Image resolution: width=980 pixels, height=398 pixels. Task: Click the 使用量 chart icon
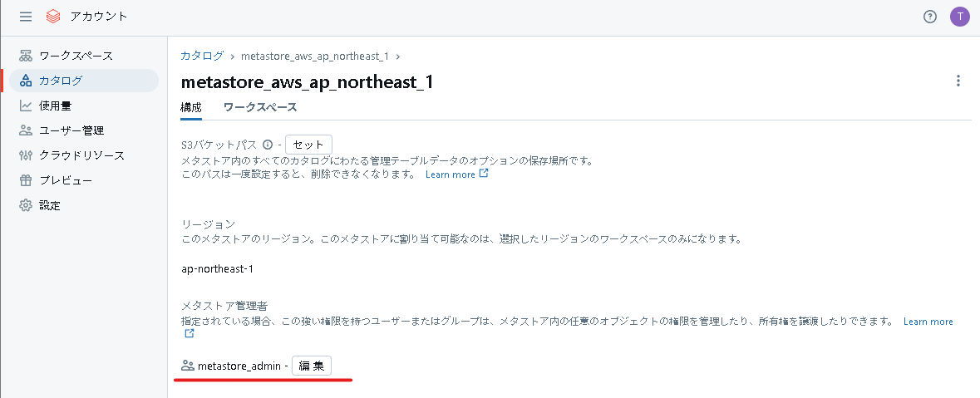26,106
